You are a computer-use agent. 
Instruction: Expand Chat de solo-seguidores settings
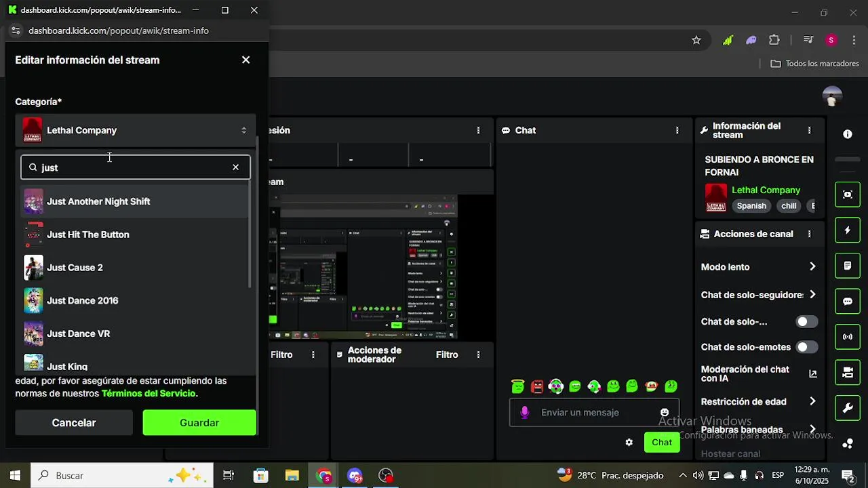(812, 295)
